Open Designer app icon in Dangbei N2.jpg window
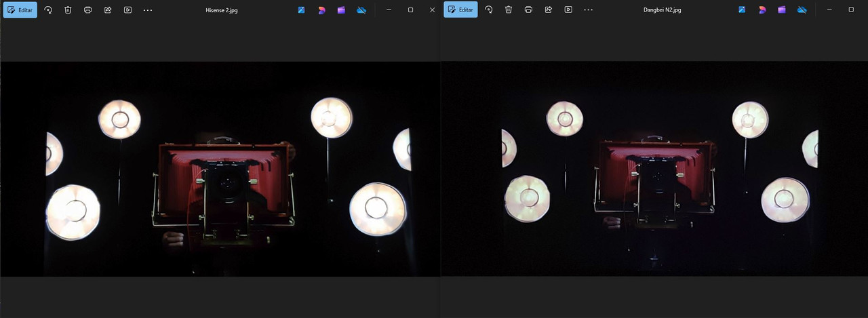This screenshot has width=868, height=318. (x=743, y=10)
